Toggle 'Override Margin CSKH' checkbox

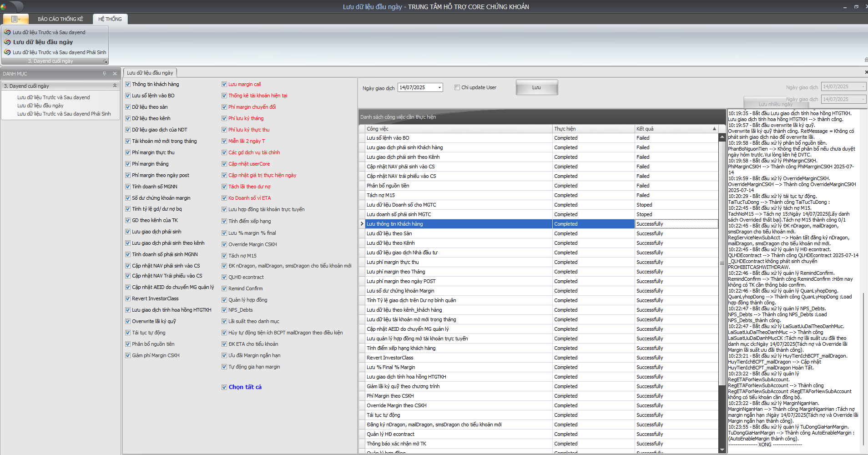coord(224,244)
